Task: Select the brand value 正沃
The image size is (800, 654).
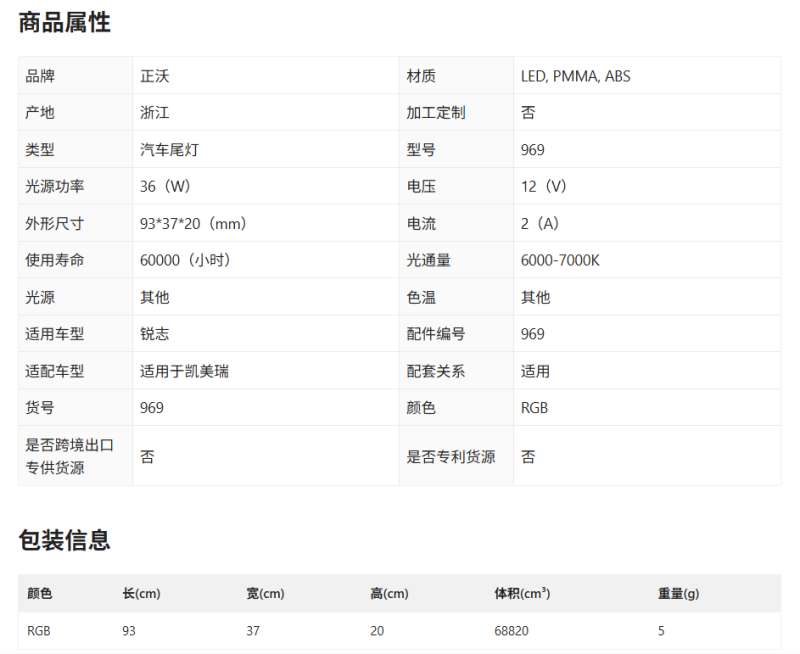Action: (x=155, y=76)
